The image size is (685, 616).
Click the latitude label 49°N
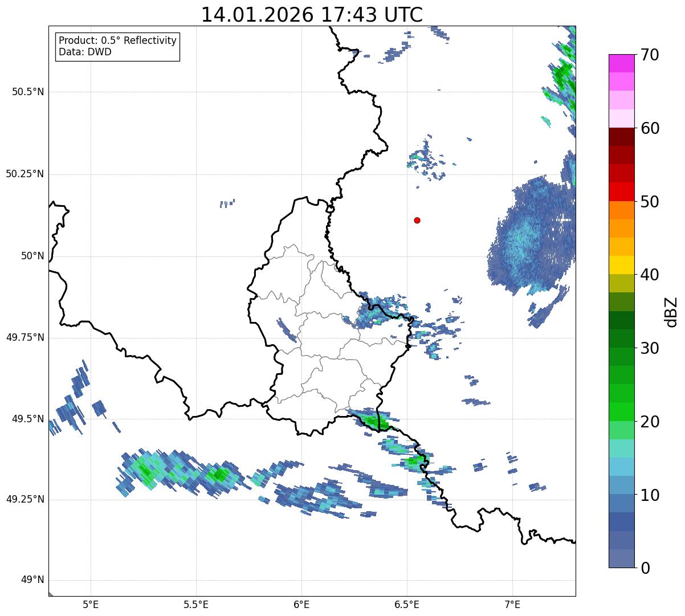pyautogui.click(x=32, y=580)
